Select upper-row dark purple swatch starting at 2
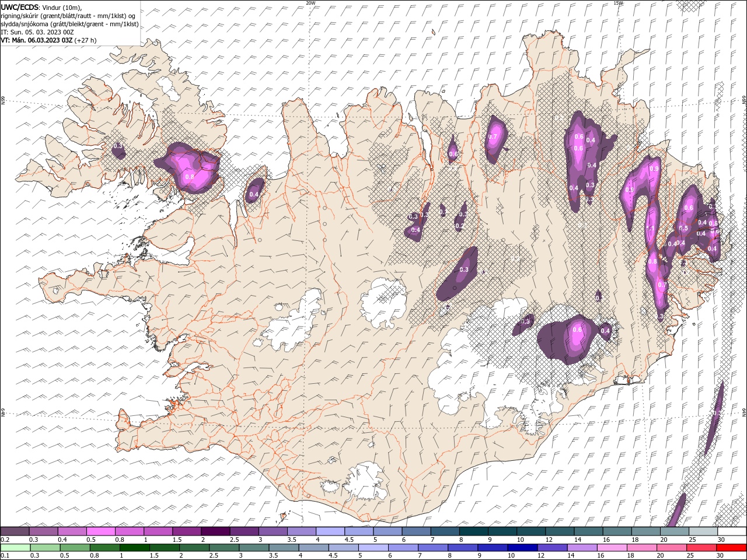 pyautogui.click(x=215, y=531)
